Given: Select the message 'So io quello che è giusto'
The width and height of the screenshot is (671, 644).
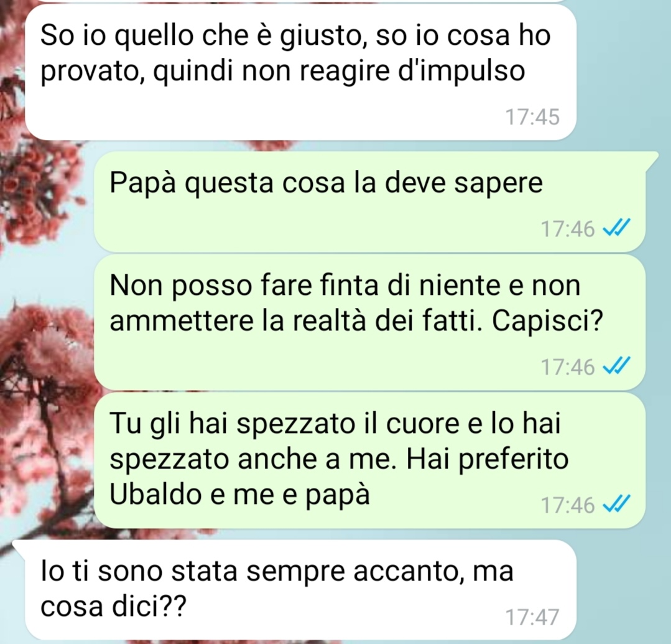Looking at the screenshot, I should tap(301, 72).
